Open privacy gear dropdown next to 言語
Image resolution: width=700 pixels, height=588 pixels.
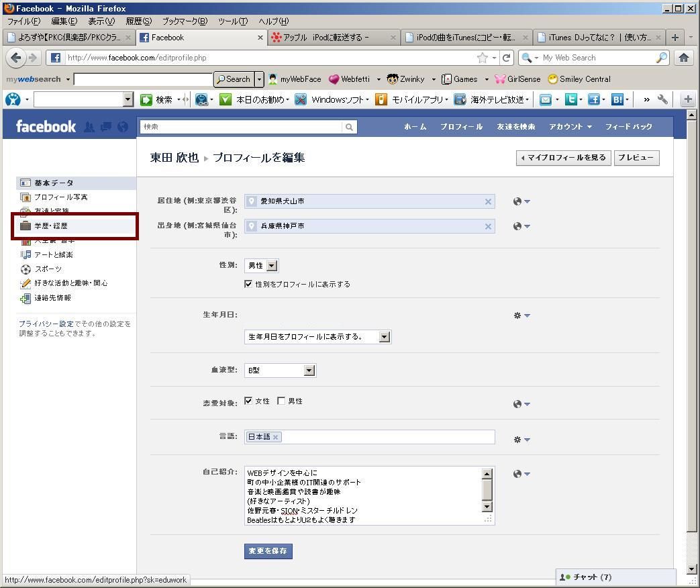coord(521,440)
